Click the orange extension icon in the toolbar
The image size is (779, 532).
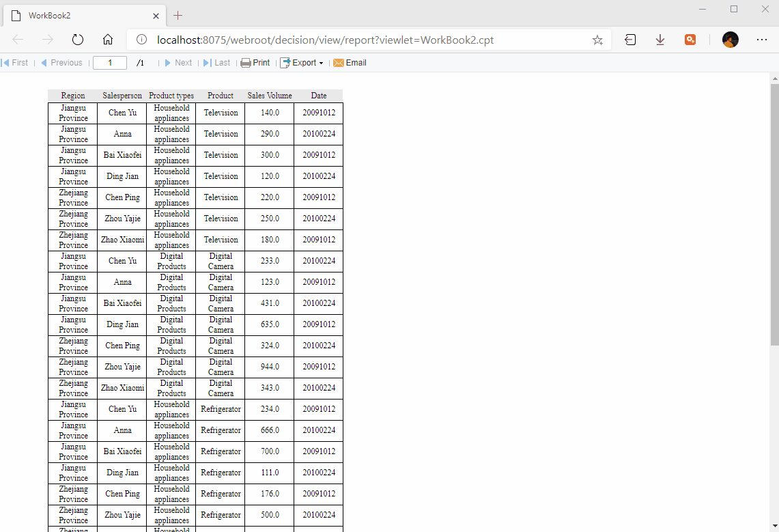(x=690, y=40)
